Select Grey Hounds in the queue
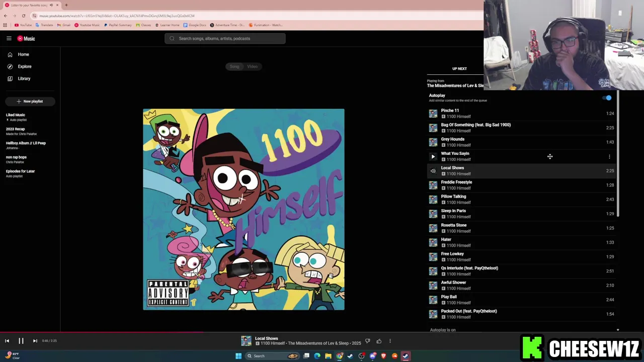Image resolution: width=644 pixels, height=362 pixels. click(522, 142)
